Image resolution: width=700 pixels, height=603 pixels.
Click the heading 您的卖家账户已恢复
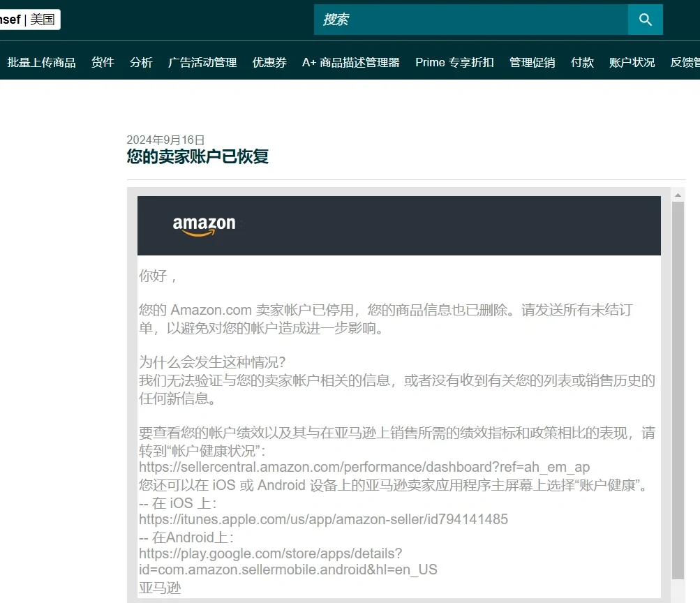tap(198, 156)
